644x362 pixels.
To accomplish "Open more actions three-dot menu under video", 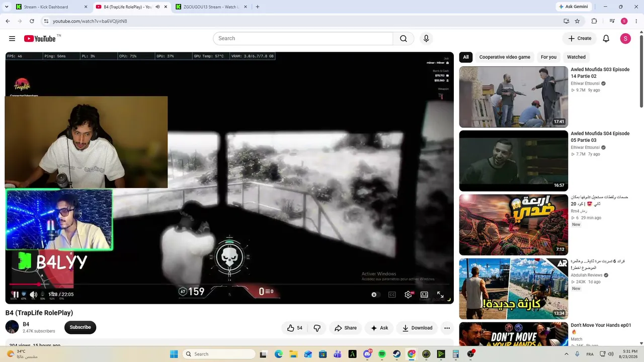I will tap(447, 328).
